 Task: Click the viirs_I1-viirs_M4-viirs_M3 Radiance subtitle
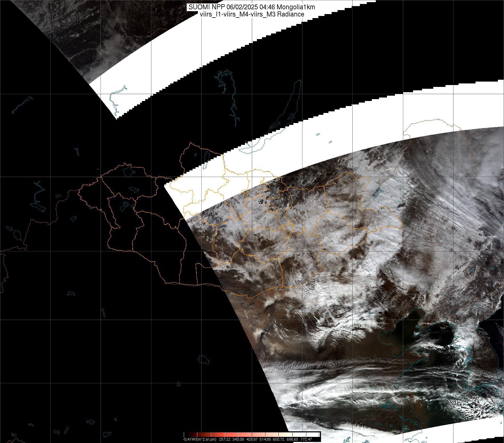252,14
